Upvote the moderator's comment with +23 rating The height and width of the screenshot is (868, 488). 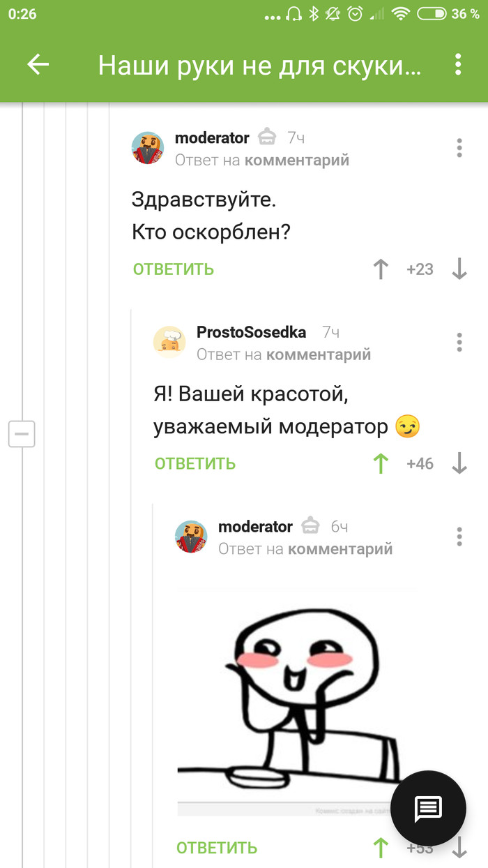click(381, 269)
